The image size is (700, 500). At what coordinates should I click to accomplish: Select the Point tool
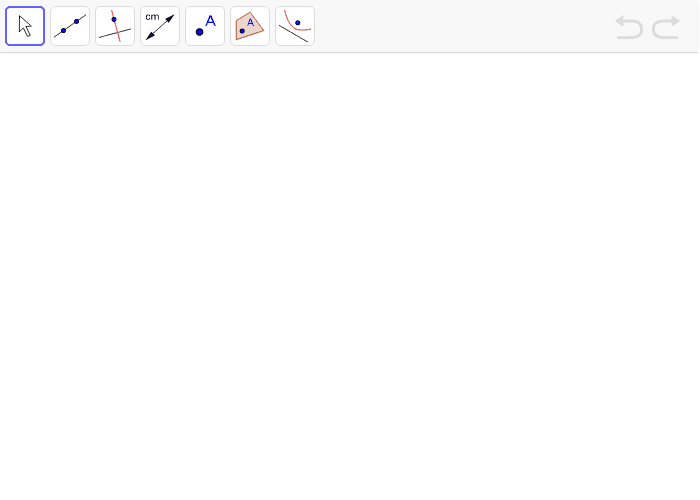coord(205,26)
